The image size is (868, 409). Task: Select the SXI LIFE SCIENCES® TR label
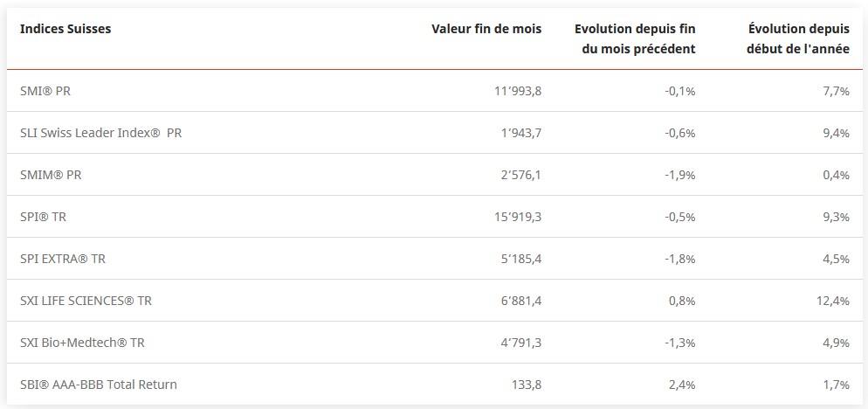86,301
